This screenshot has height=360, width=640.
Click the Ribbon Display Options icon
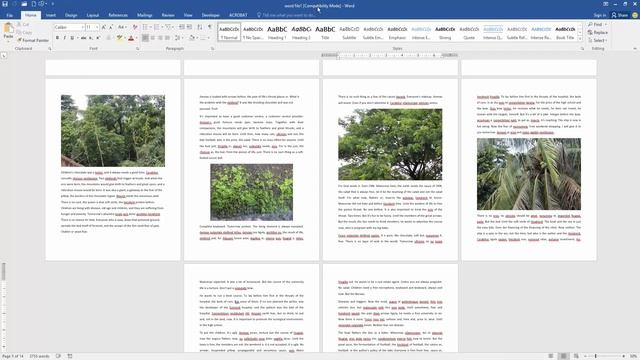coord(606,4)
